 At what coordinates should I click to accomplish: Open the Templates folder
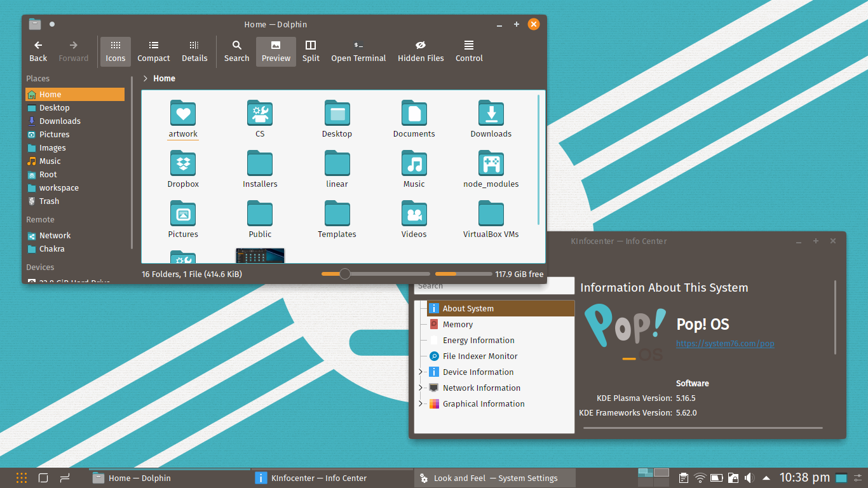tap(337, 219)
